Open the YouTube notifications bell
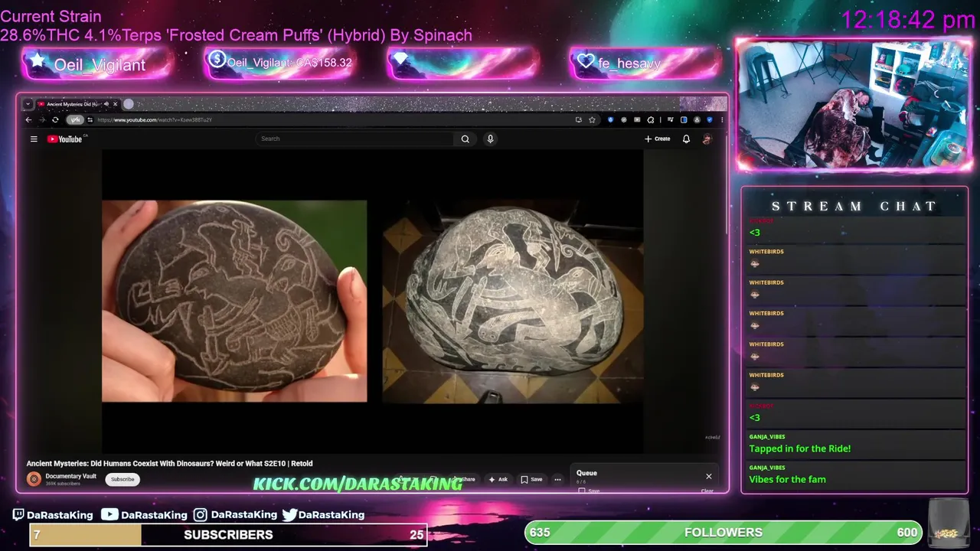980x551 pixels. [x=686, y=139]
